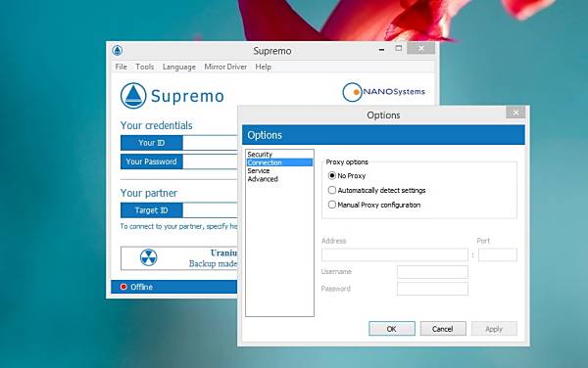Open the Tools menu

[x=145, y=67]
